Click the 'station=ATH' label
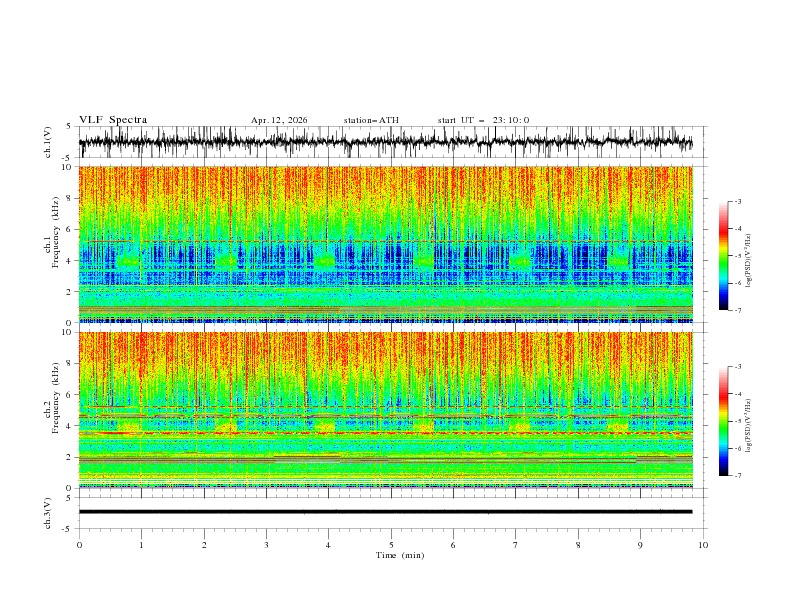Image resolution: width=792 pixels, height=612 pixels. pyautogui.click(x=371, y=120)
